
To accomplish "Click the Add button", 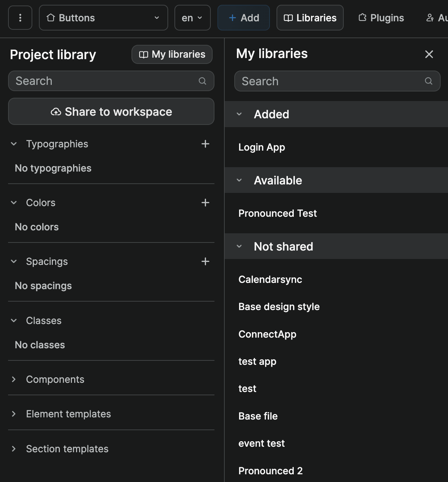I will [243, 18].
